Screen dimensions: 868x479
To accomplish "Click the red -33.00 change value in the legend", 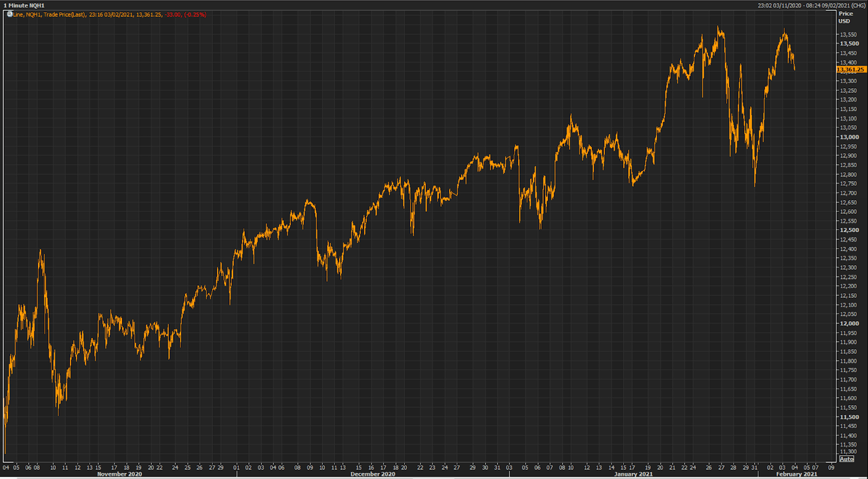I will click(x=172, y=14).
